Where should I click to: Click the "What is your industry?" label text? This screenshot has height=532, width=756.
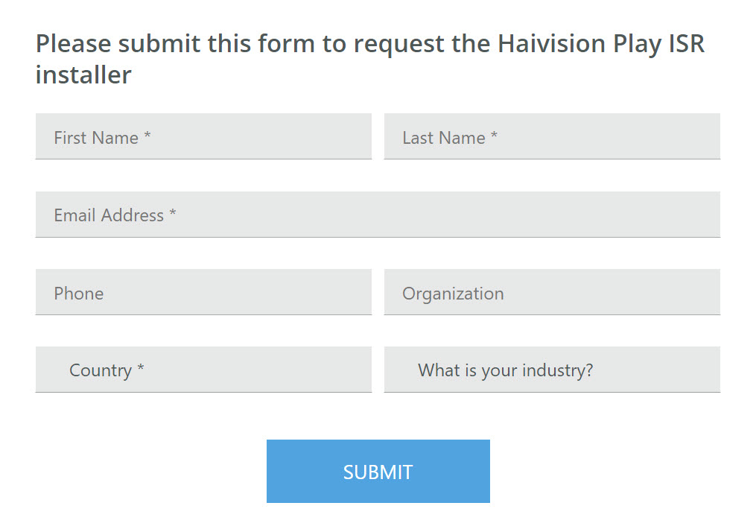pyautogui.click(x=505, y=370)
